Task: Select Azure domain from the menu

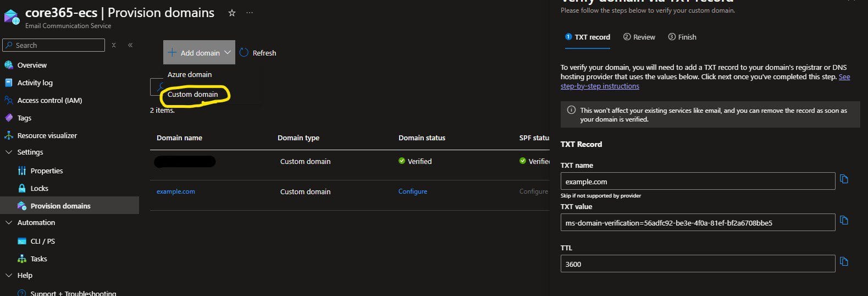Action: [190, 74]
